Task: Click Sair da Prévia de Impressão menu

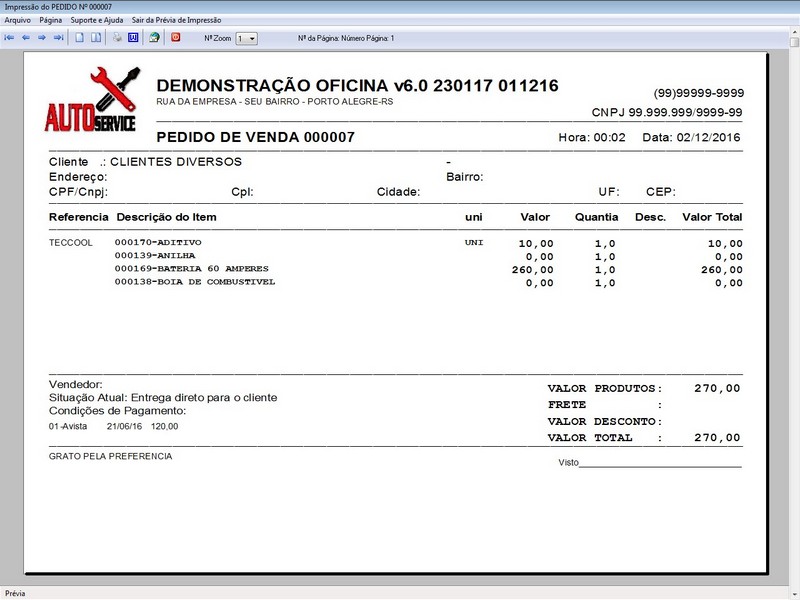Action: point(177,20)
